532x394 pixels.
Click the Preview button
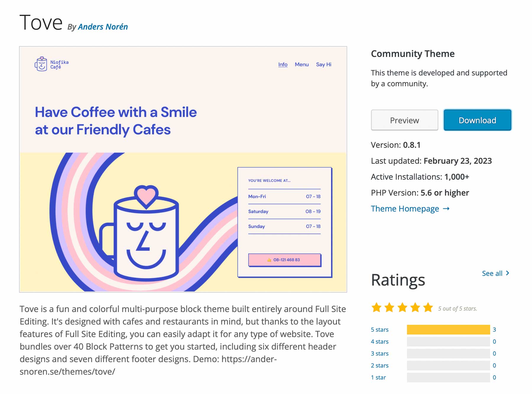tap(404, 120)
